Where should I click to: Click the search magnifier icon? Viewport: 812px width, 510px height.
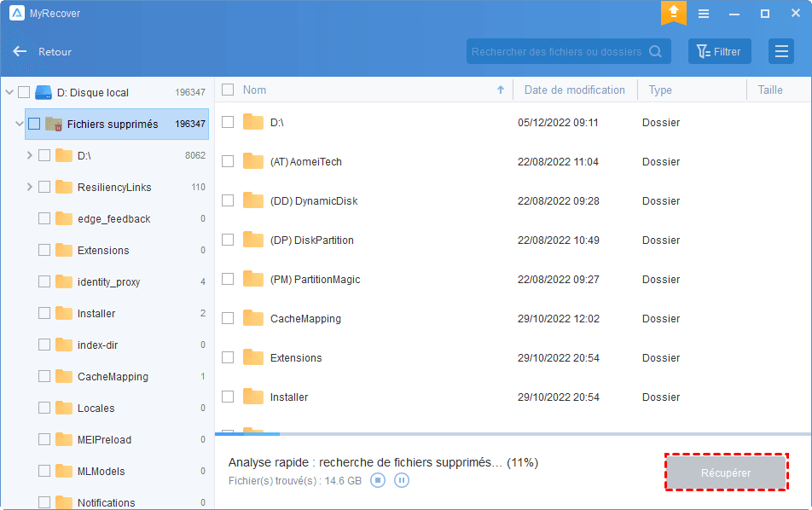(x=655, y=52)
